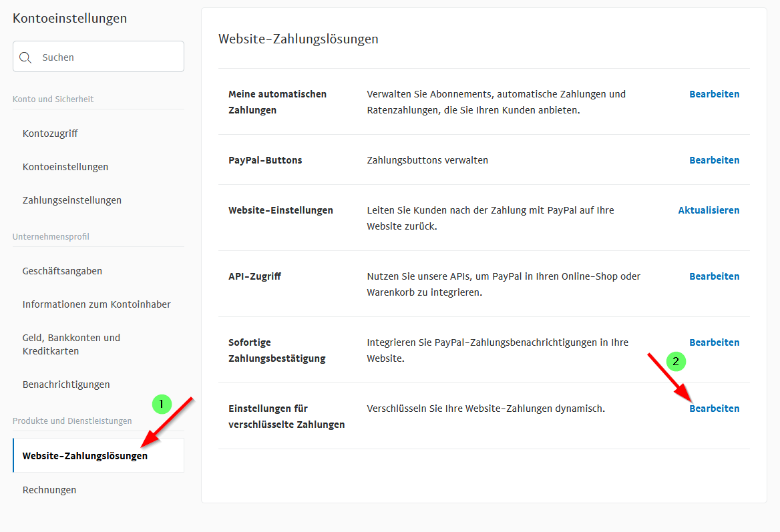Click the magnifying glass search icon
780x532 pixels.
(x=25, y=57)
